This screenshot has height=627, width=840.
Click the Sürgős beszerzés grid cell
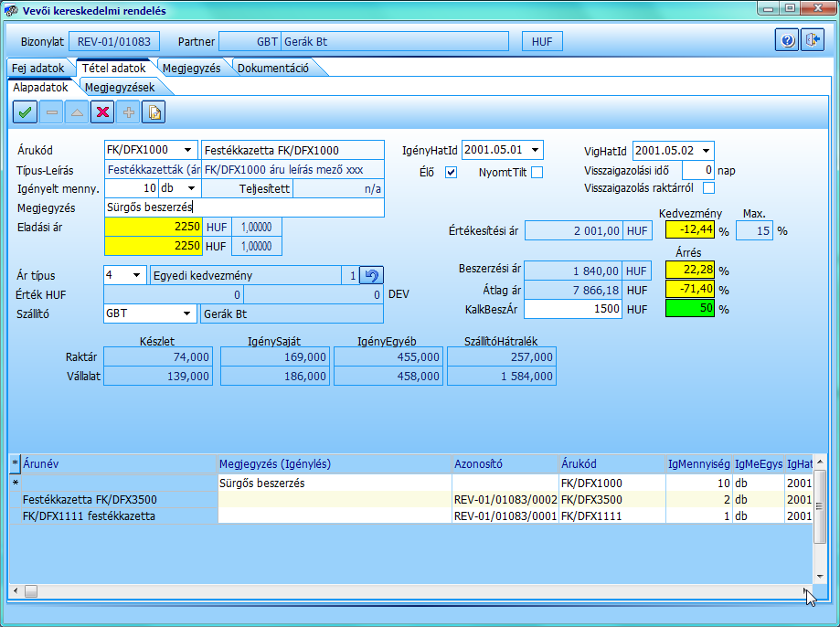tap(335, 483)
